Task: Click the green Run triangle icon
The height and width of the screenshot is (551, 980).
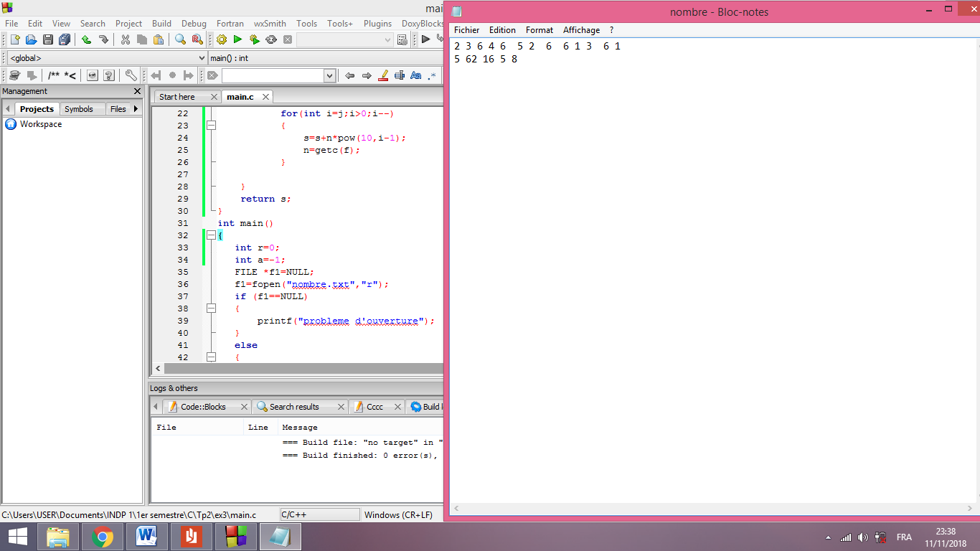Action: pyautogui.click(x=237, y=39)
